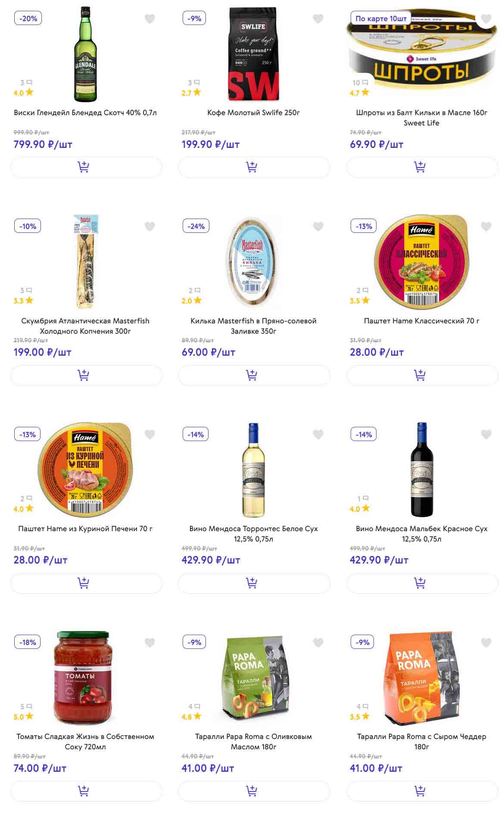Add Papa Roma cheddar taralli to cart
Image resolution: width=504 pixels, height=814 pixels.
pos(422,791)
